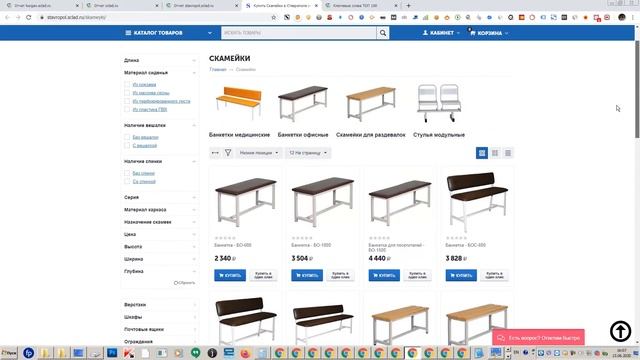The width and height of the screenshot is (640, 360).
Task: Click the search magnifier button
Action: tap(382, 33)
